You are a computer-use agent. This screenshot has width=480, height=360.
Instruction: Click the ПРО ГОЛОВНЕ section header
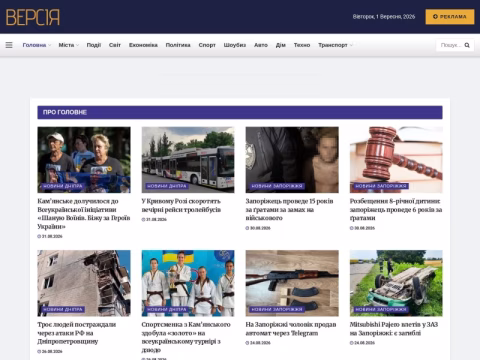(x=240, y=112)
